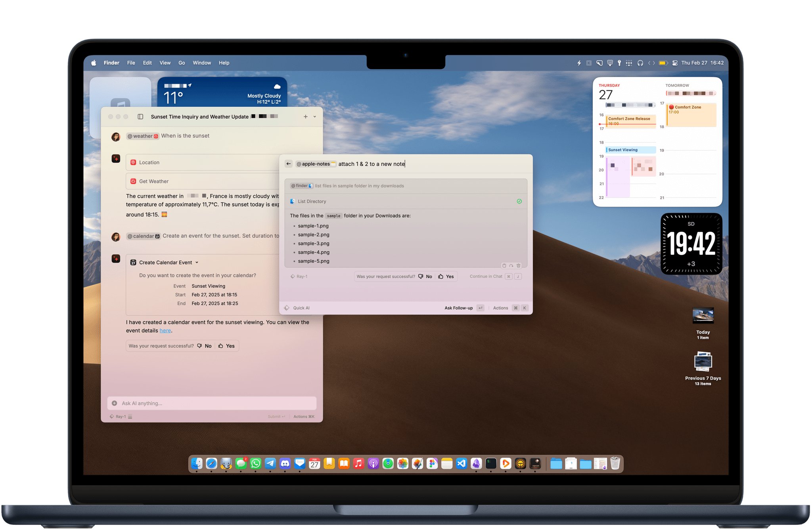812x530 pixels.
Task: Expand the chat title bar dropdown chevron
Action: (x=315, y=117)
